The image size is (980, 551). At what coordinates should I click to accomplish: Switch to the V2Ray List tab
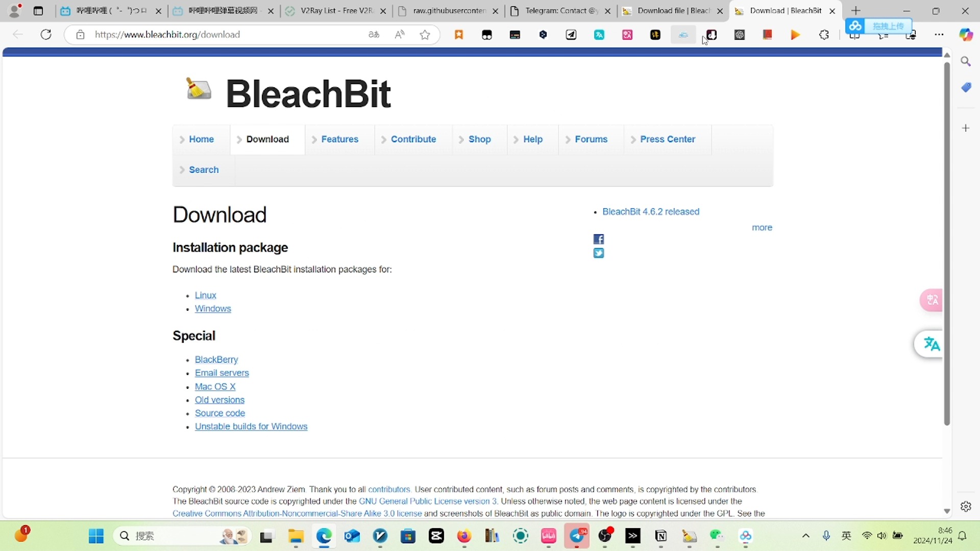click(336, 11)
